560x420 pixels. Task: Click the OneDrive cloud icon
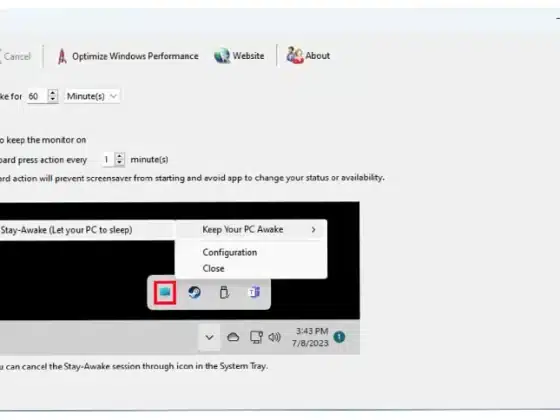(233, 337)
